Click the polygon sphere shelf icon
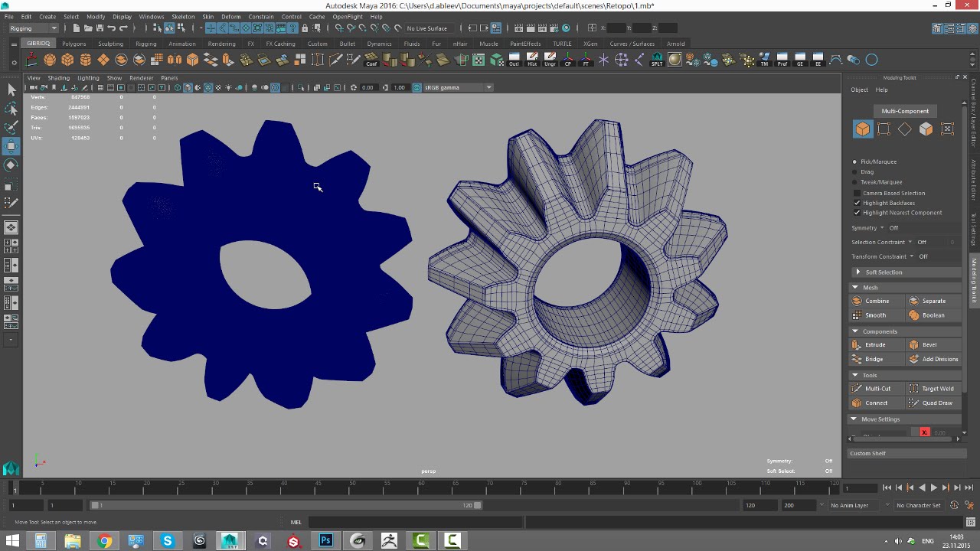Image resolution: width=980 pixels, height=551 pixels. (x=50, y=60)
